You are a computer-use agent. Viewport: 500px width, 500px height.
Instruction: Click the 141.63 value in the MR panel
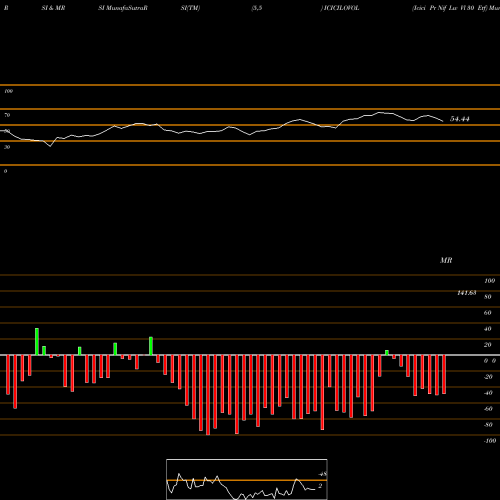pyautogui.click(x=466, y=293)
